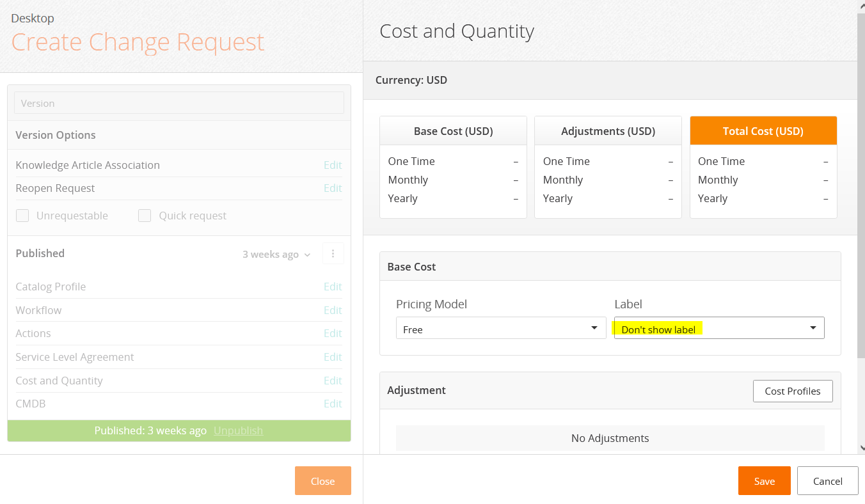The width and height of the screenshot is (865, 504).
Task: Click 'Monthly' in Total Cost card
Action: [718, 180]
